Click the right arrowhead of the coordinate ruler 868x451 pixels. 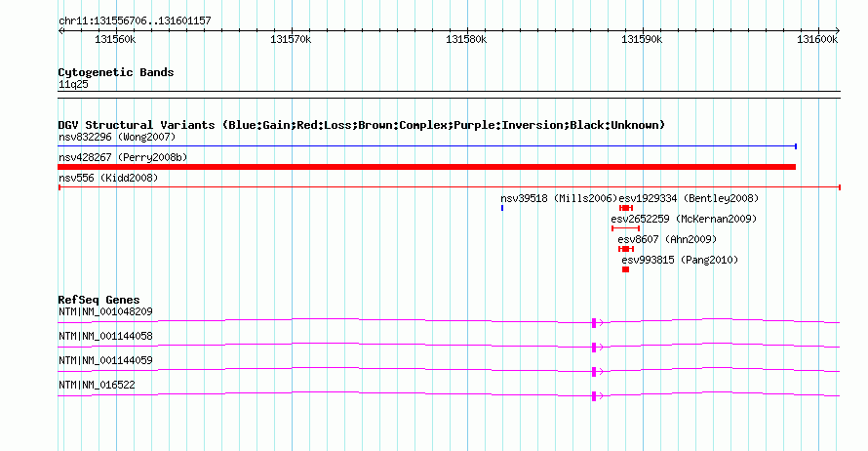tap(838, 31)
